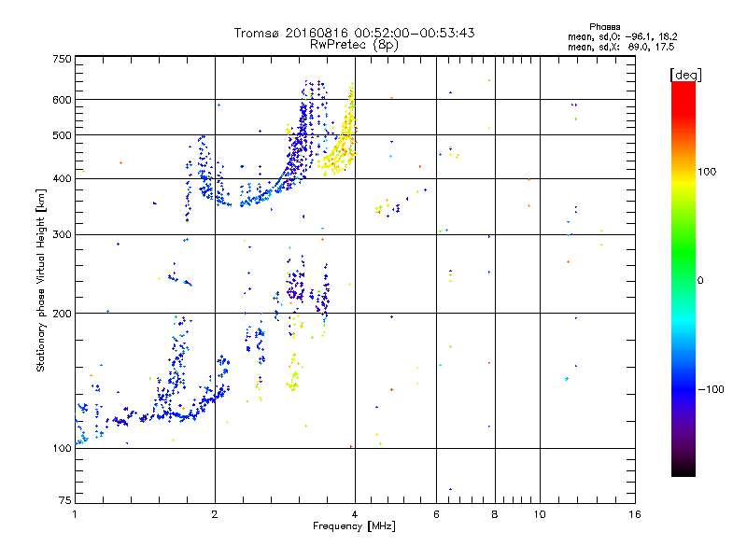The width and height of the screenshot is (747, 560).
Task: Click the x-axis label "8"
Action: [495, 514]
